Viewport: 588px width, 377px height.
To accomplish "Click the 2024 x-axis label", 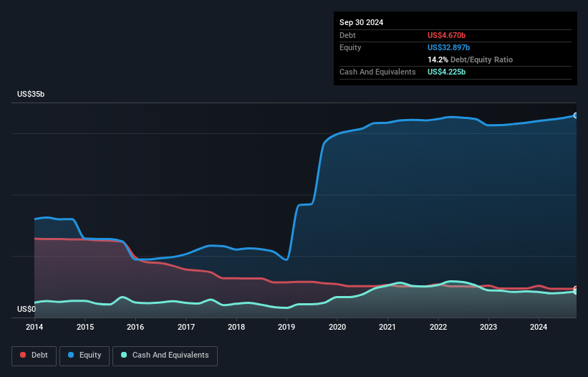I will pyautogui.click(x=539, y=327).
